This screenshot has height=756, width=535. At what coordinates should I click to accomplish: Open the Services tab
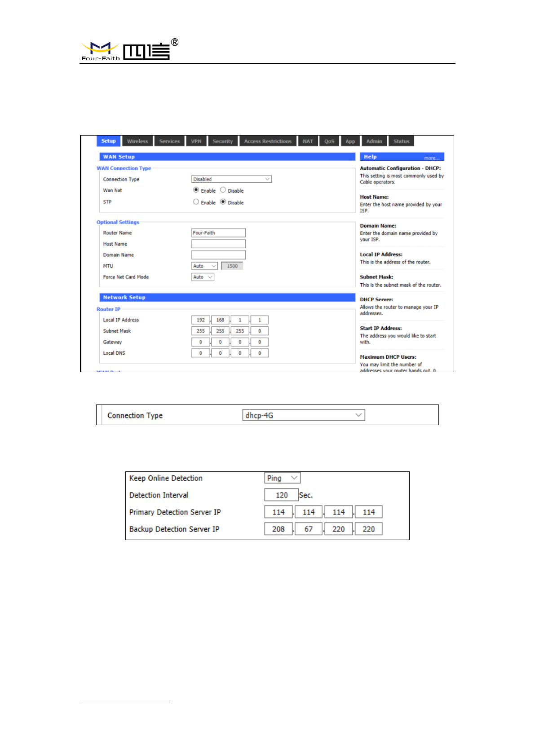(x=169, y=141)
